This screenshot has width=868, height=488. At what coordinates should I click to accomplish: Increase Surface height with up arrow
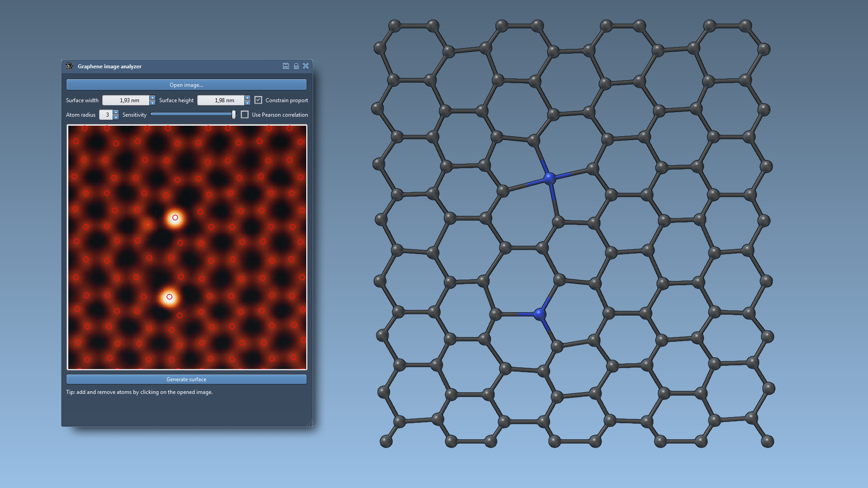247,98
